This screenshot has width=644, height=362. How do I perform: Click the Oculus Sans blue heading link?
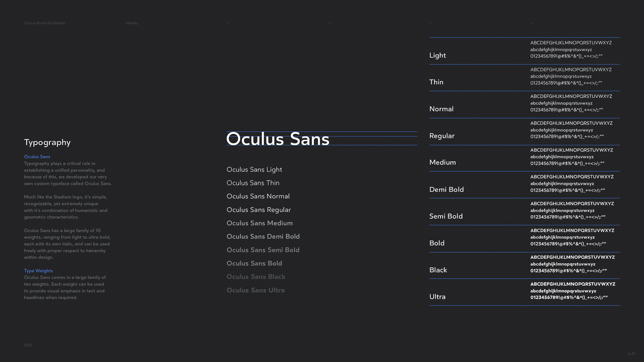37,157
